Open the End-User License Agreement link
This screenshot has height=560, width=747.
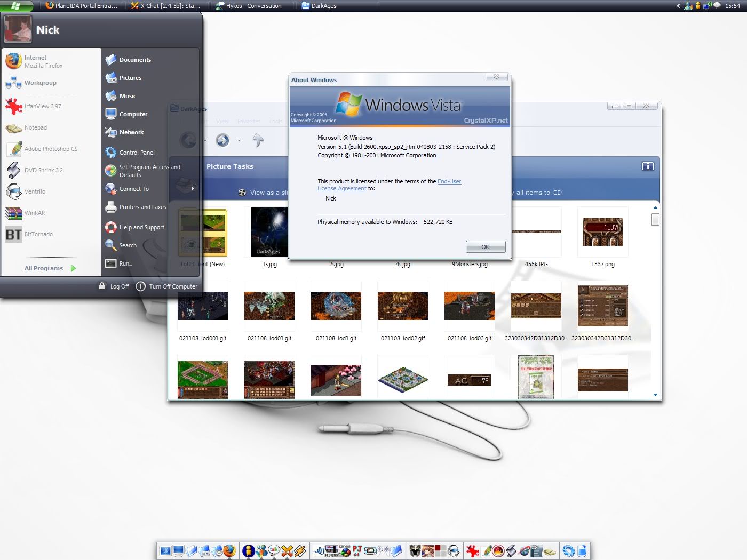[x=390, y=185]
